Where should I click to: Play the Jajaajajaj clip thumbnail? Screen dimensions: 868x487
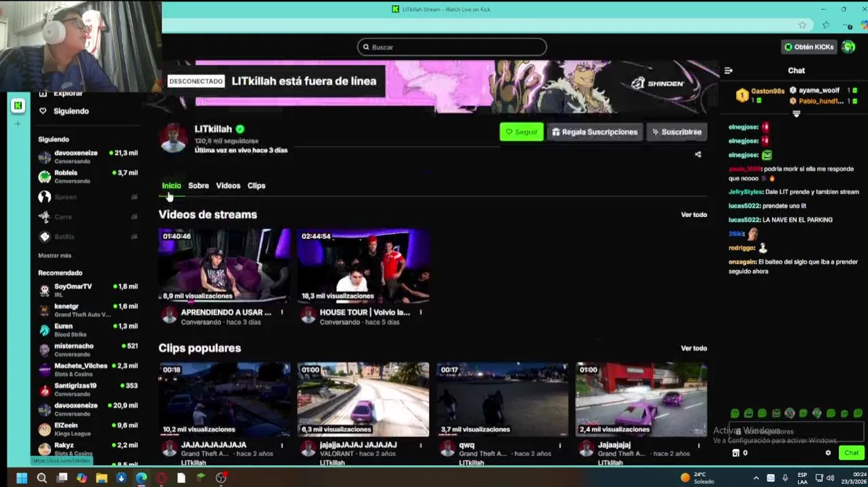click(x=641, y=399)
